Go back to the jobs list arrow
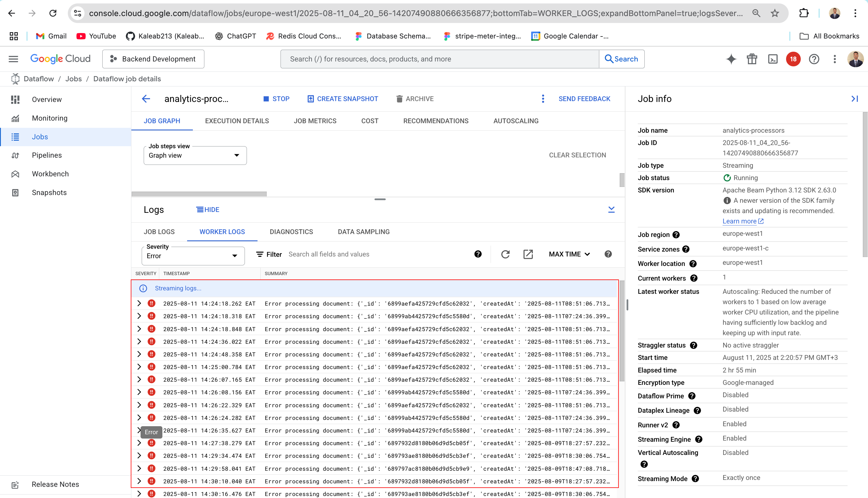Screen dimensions: 868x498 (146, 99)
